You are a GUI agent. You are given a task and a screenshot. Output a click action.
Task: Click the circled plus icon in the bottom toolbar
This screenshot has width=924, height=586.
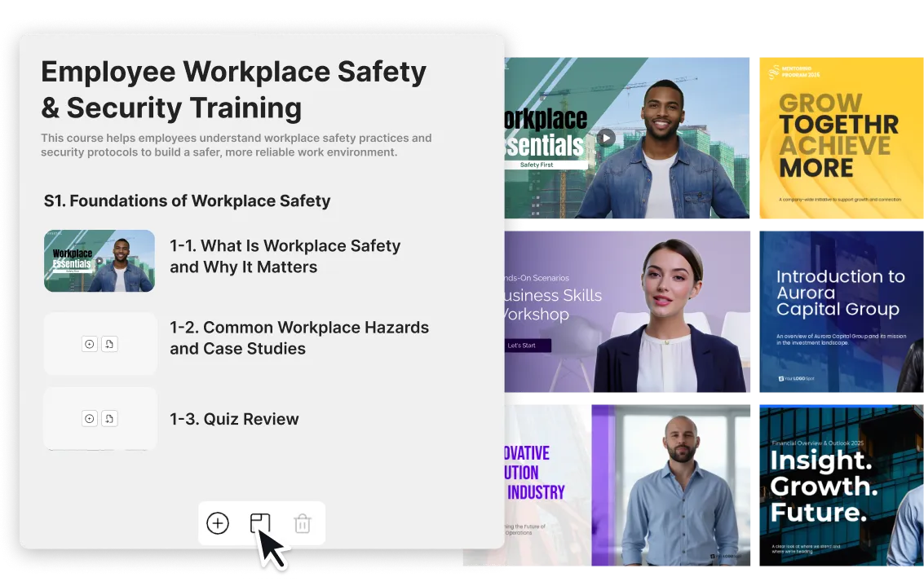[x=218, y=523]
